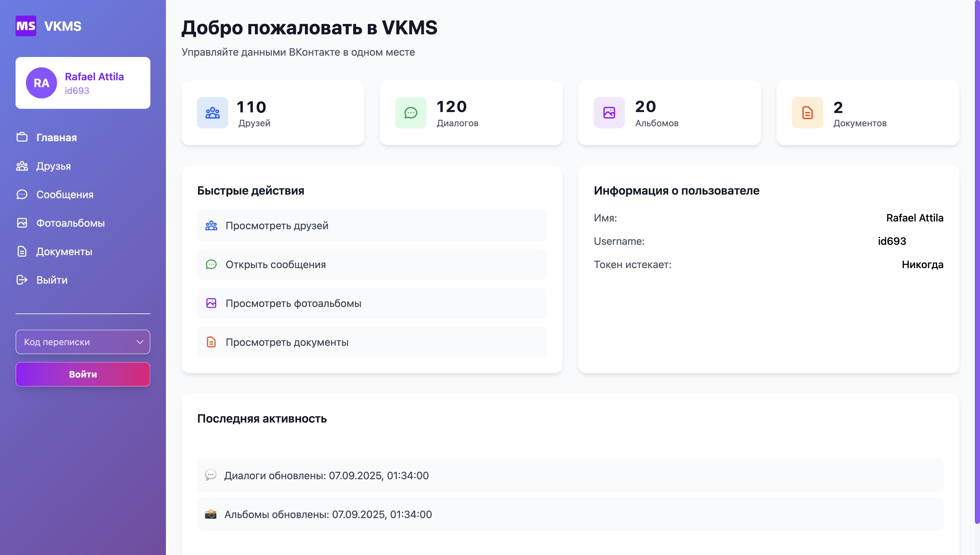This screenshot has height=555, width=980.
Task: Click the purple albums stat icon
Action: click(609, 112)
